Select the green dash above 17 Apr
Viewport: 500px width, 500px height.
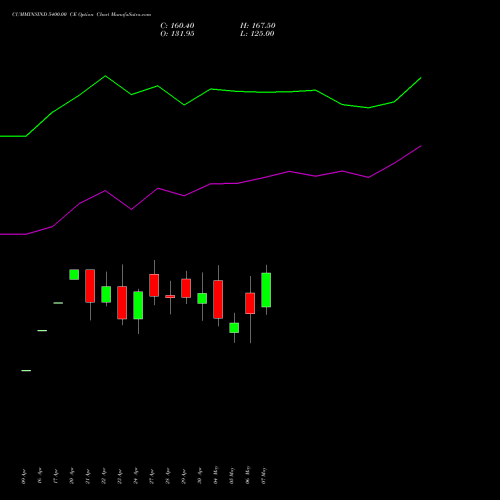pos(58,303)
